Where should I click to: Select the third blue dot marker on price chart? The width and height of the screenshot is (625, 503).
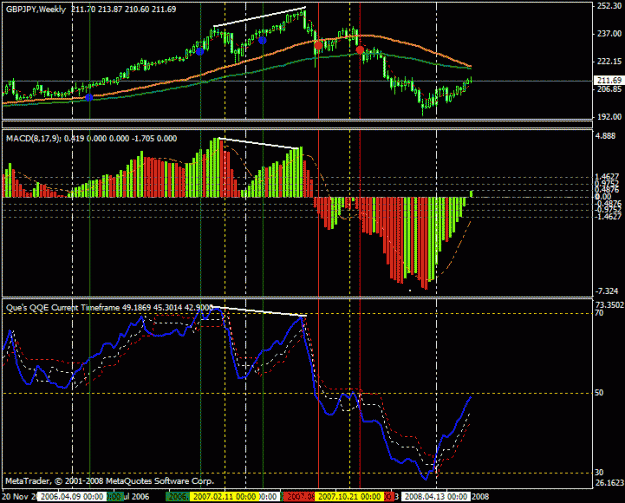(262, 40)
